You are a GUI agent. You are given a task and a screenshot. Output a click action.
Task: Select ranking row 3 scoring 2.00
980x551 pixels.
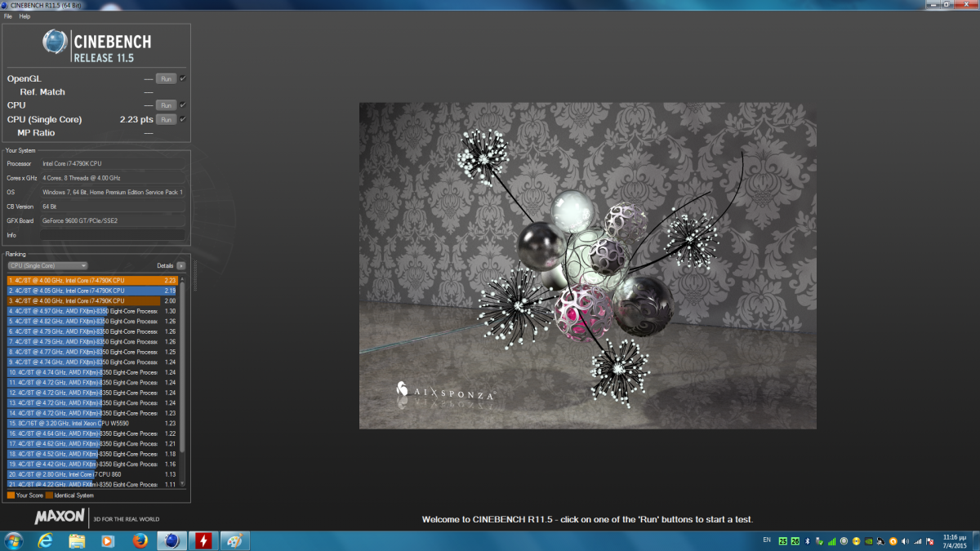pos(92,300)
